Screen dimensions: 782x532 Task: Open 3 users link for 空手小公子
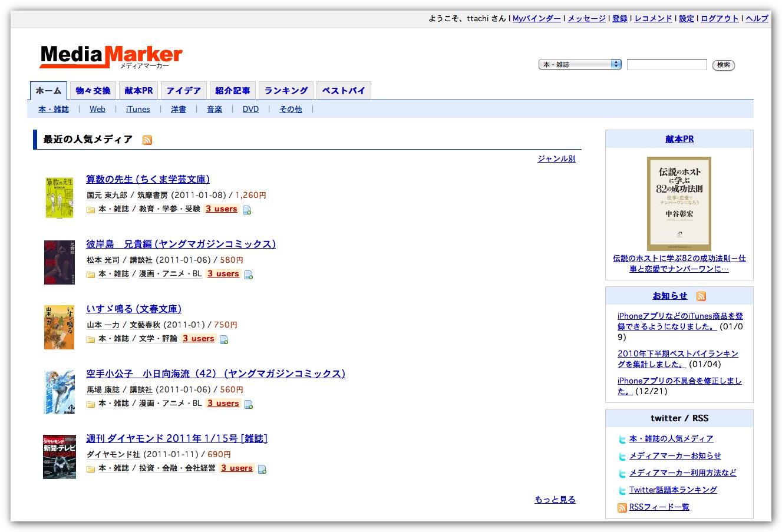point(223,404)
